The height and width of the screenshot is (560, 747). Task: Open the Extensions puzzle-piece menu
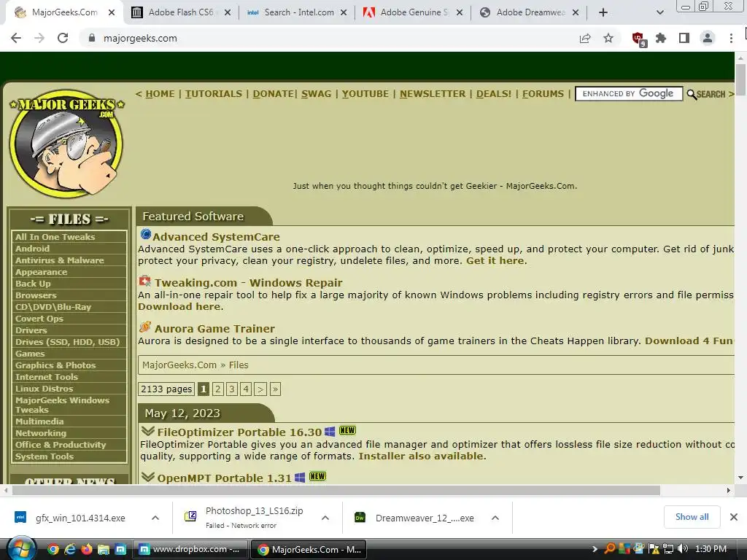[x=661, y=38]
